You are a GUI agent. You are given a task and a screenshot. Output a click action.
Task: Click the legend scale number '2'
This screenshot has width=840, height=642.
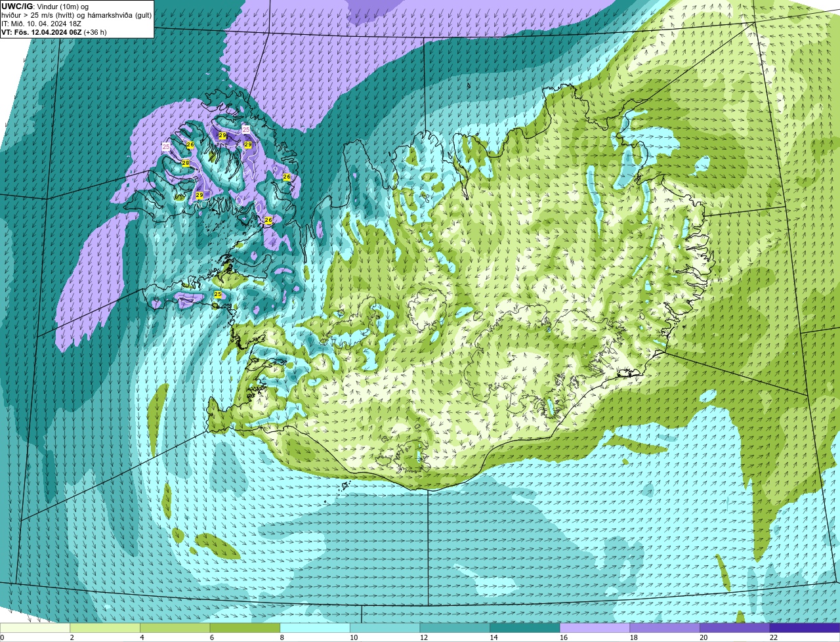point(72,637)
